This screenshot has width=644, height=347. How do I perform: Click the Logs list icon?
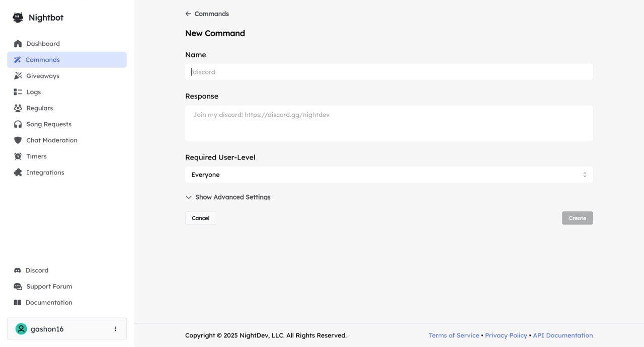pos(18,92)
